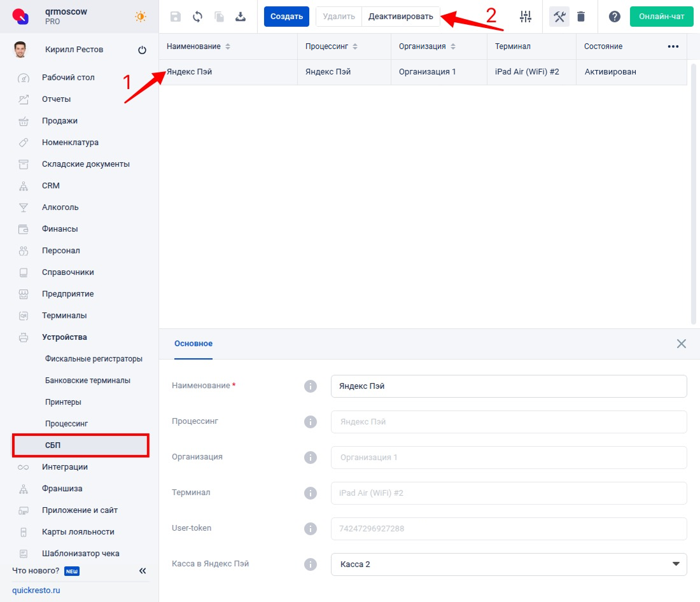
Task: Click the download icon in toolbar
Action: coord(241,17)
